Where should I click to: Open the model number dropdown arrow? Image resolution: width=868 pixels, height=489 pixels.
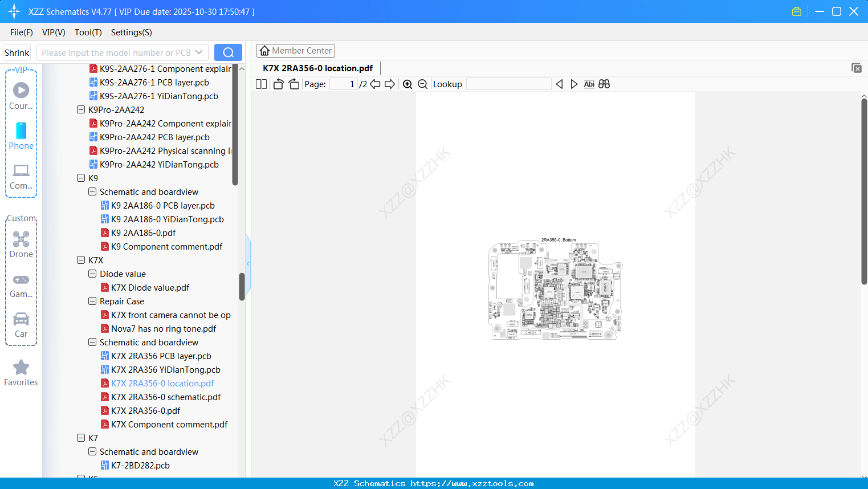pos(199,52)
